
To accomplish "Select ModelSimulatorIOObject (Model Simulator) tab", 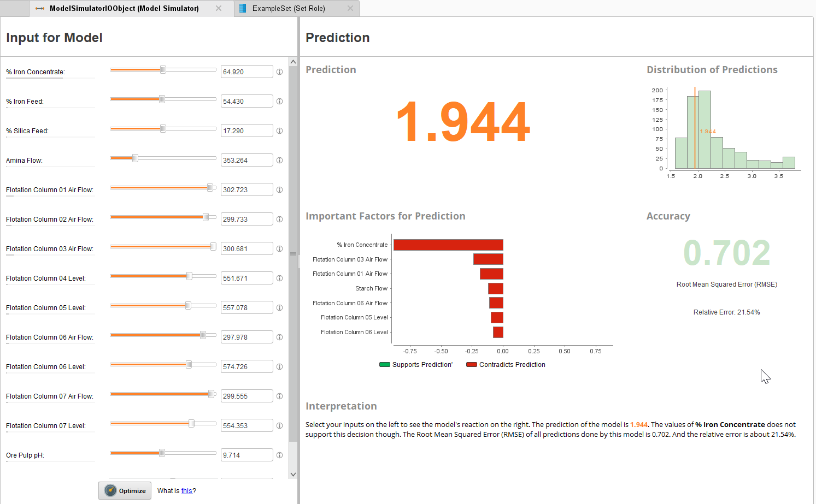I will pyautogui.click(x=124, y=8).
